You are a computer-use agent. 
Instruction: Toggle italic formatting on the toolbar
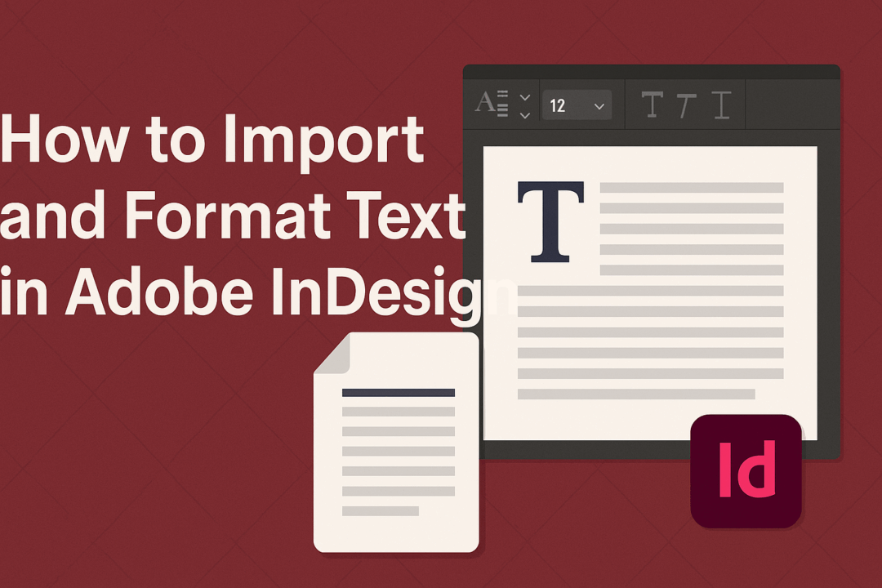pos(686,105)
